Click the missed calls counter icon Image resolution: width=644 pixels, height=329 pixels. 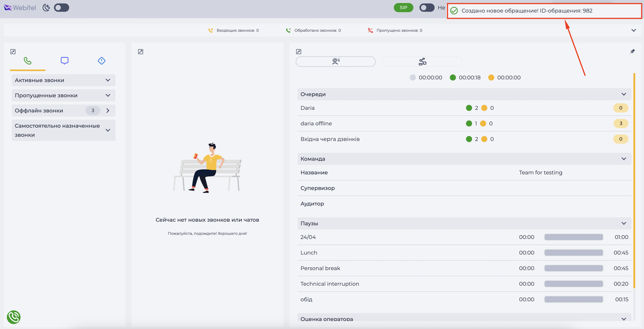[x=370, y=31]
